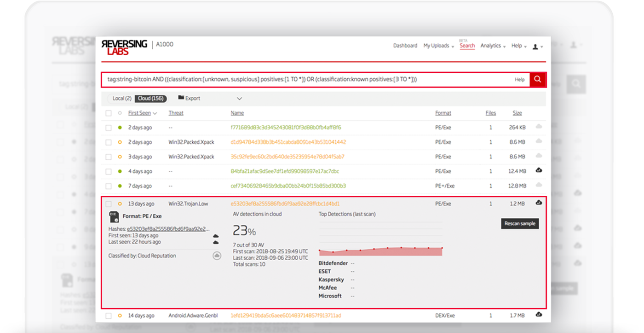Click cloud download icon on 1efd129419bd row

(x=539, y=315)
